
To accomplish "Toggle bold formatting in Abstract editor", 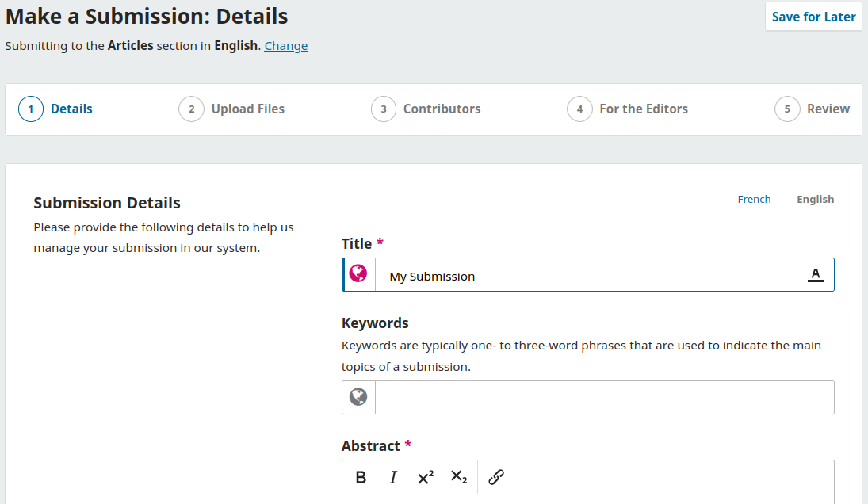I will point(361,477).
